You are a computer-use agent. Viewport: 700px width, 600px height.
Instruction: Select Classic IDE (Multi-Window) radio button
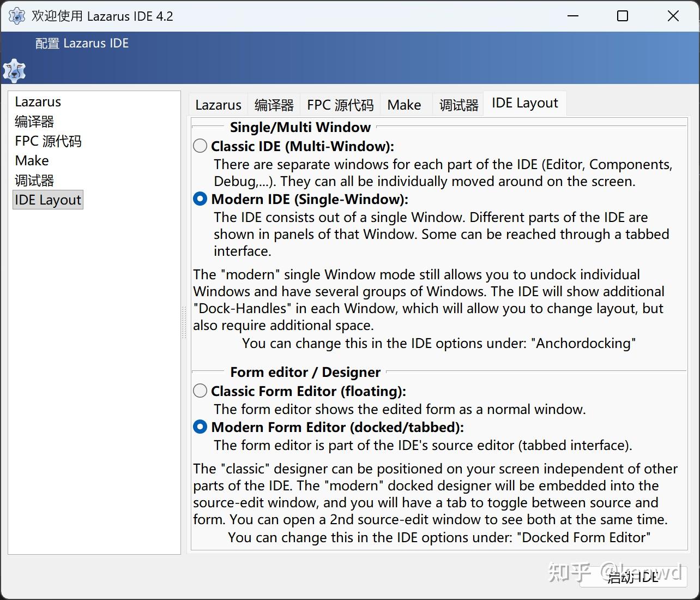click(200, 146)
